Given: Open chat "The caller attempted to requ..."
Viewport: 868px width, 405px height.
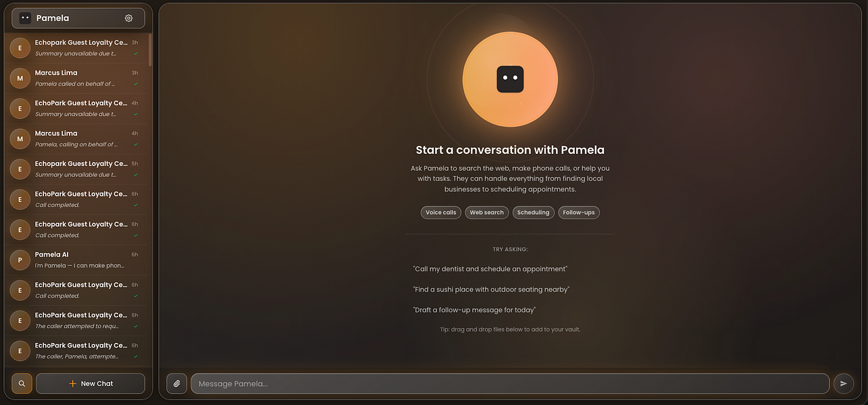Looking at the screenshot, I should [x=76, y=321].
